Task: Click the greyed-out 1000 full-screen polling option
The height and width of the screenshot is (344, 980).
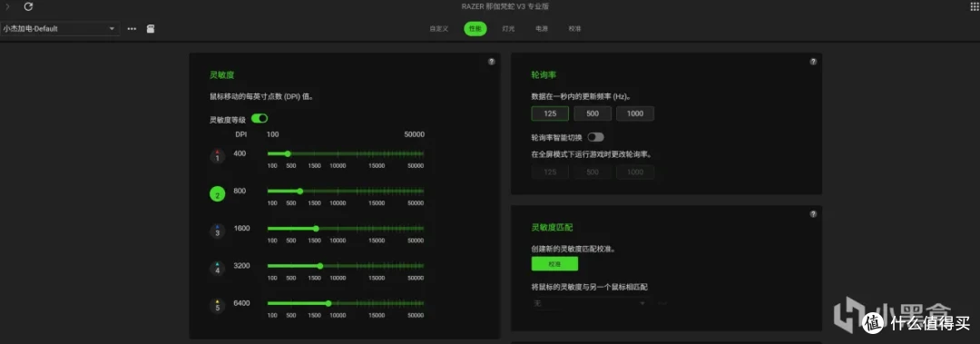Action: [635, 172]
